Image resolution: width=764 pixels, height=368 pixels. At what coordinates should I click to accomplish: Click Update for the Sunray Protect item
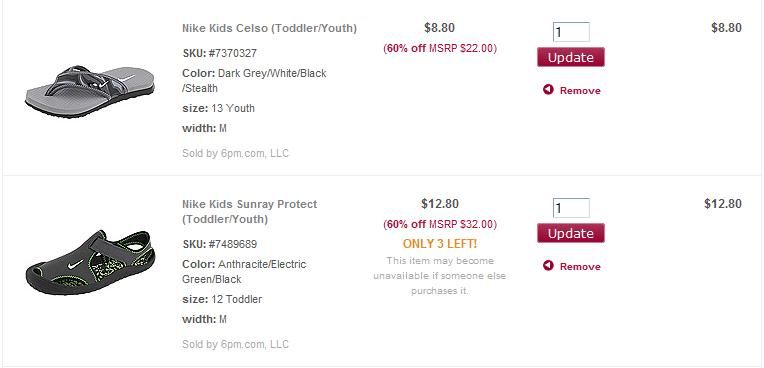(571, 233)
